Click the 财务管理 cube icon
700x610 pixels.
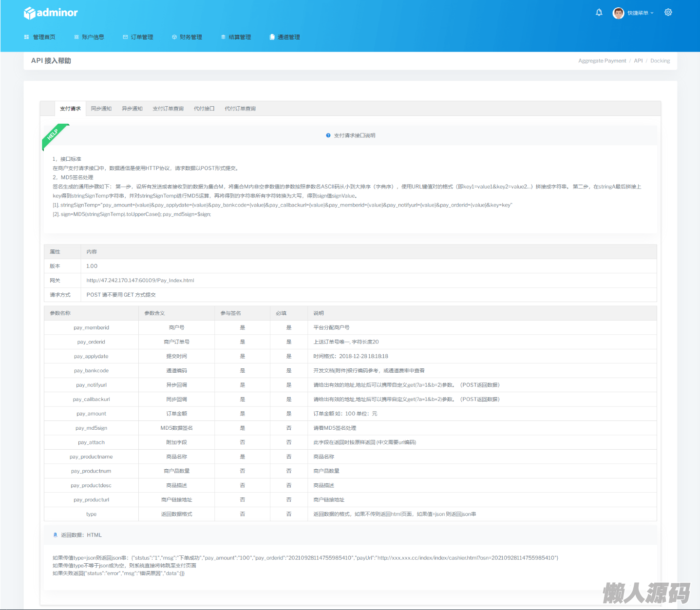click(174, 37)
